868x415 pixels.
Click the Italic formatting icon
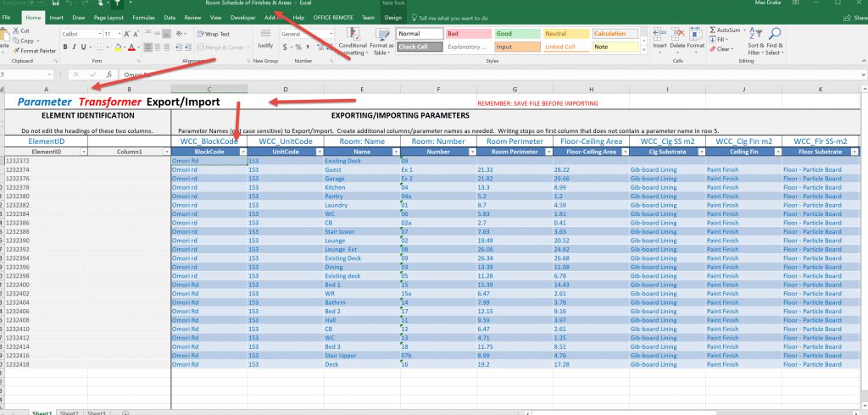point(74,47)
